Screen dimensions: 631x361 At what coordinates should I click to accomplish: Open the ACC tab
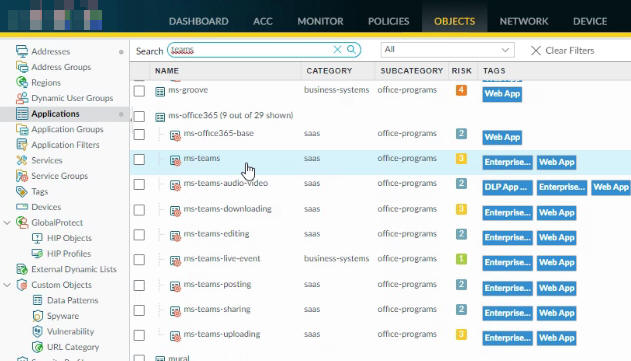[x=263, y=21]
